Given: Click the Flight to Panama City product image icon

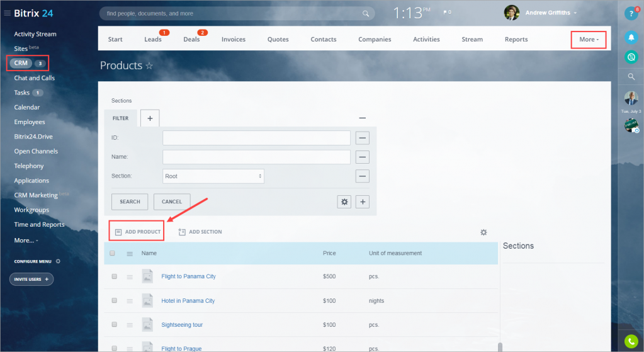Looking at the screenshot, I should pyautogui.click(x=147, y=276).
